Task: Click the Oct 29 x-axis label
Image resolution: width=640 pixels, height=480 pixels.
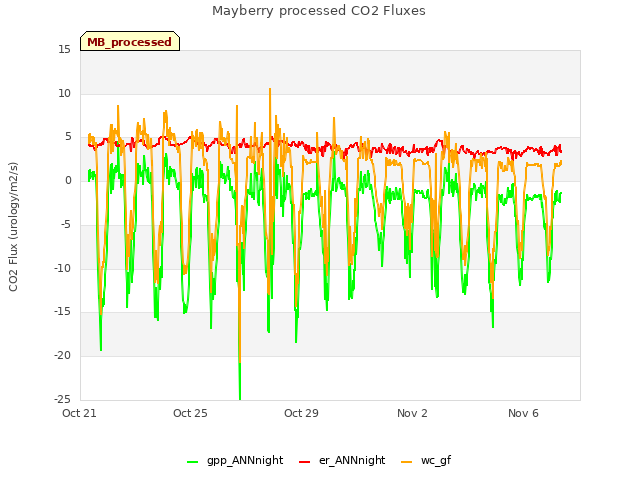Action: tap(301, 413)
